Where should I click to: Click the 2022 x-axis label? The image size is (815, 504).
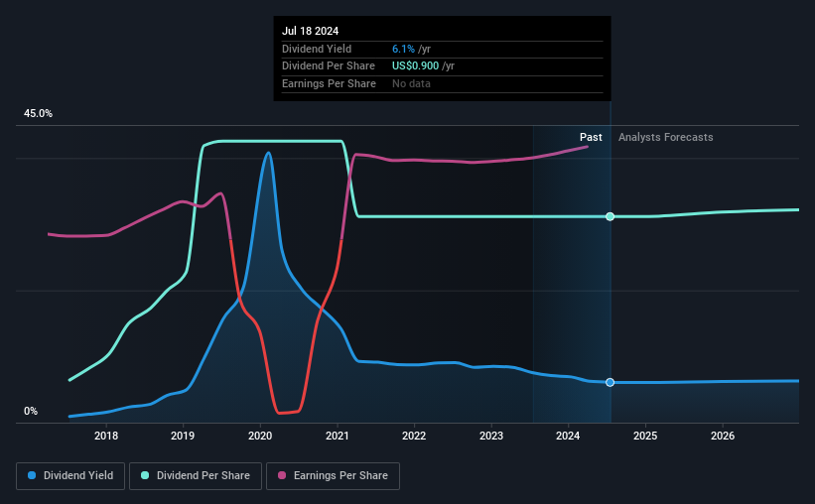coord(414,436)
